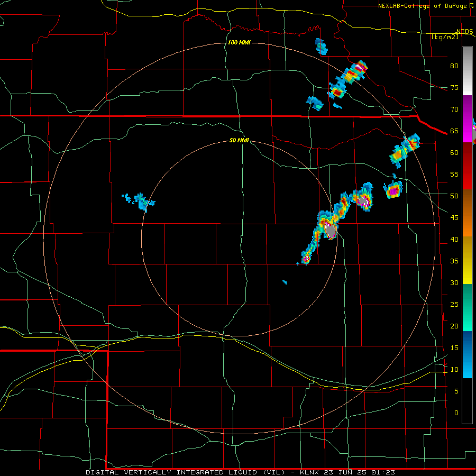Image resolution: width=476 pixels, height=476 pixels.
Task: Click the [kg/m2] units label
Action: coord(445,37)
